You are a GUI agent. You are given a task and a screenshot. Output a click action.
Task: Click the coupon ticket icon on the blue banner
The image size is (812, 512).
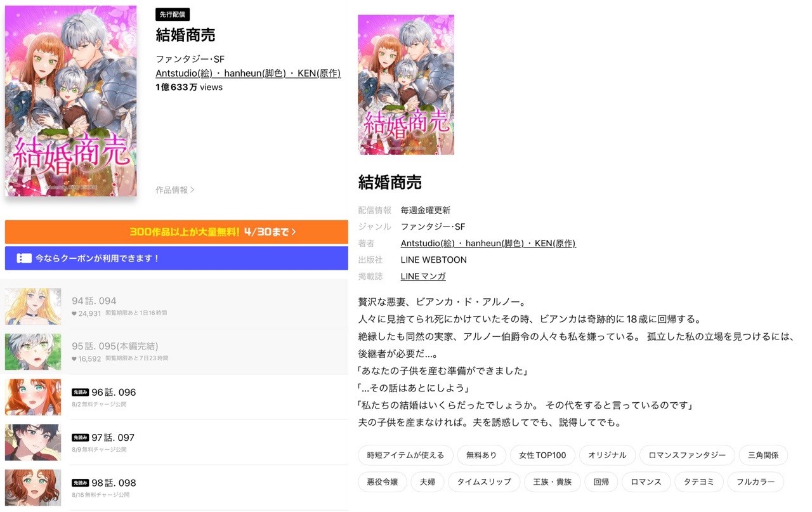click(23, 258)
